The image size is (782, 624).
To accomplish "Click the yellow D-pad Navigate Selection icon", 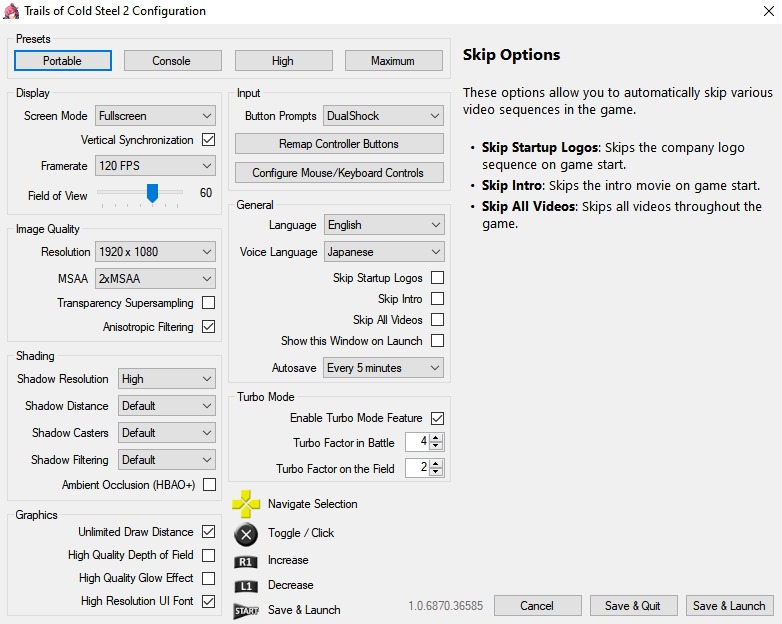I will pos(246,504).
